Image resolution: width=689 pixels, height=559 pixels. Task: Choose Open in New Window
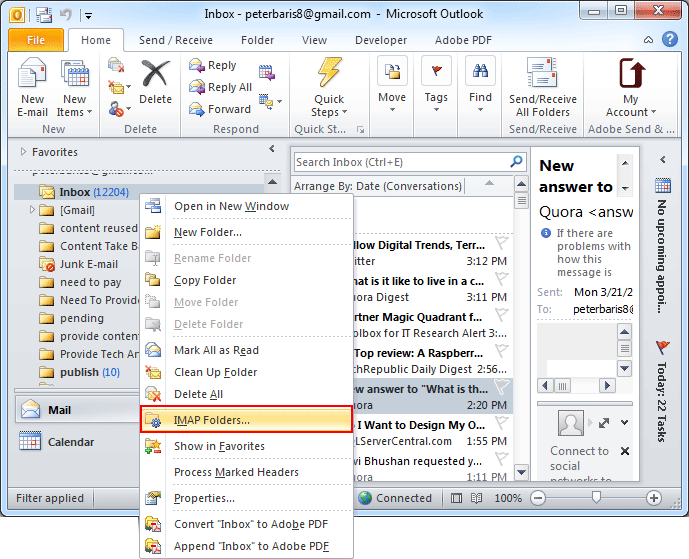[x=247, y=206]
